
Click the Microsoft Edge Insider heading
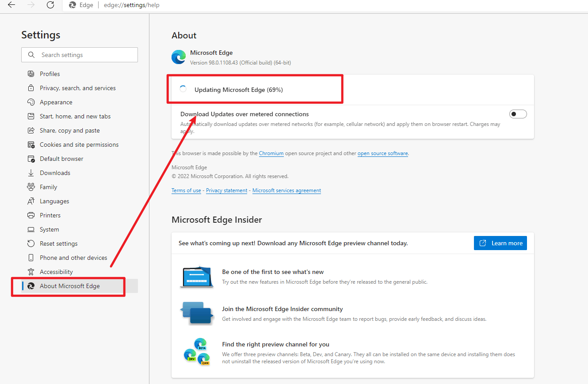tap(217, 220)
